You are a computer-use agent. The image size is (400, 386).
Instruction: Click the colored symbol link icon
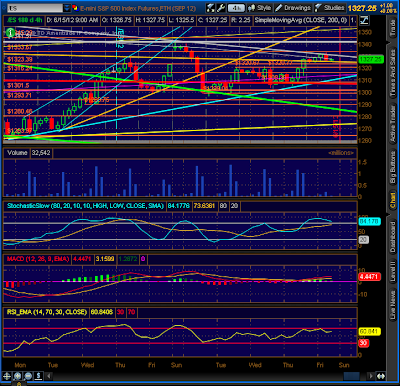(75, 8)
